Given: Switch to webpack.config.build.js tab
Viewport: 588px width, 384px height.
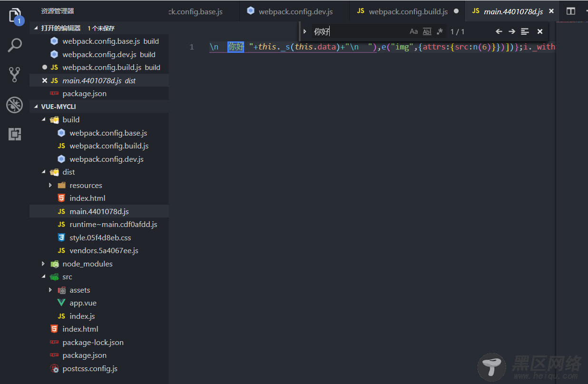Looking at the screenshot, I should coord(408,11).
